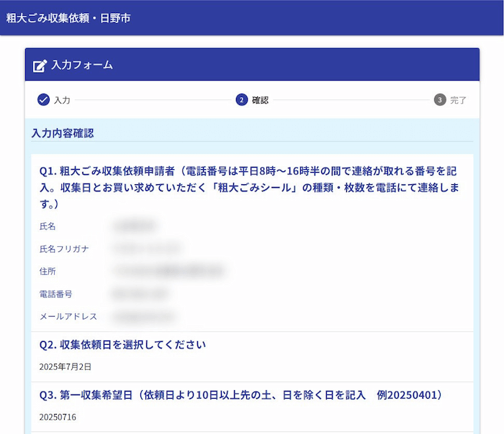Click the step 2 circle for 確認
The width and height of the screenshot is (504, 434).
coord(242,99)
